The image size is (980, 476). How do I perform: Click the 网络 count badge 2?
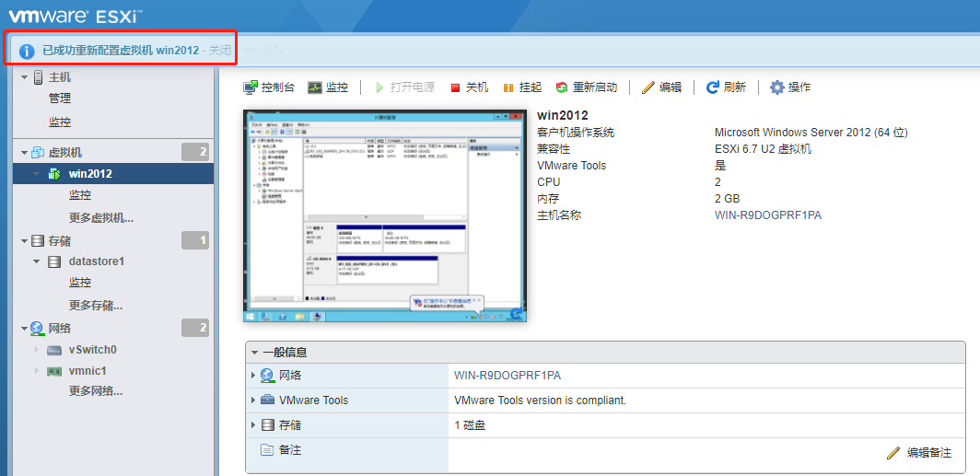click(x=195, y=328)
